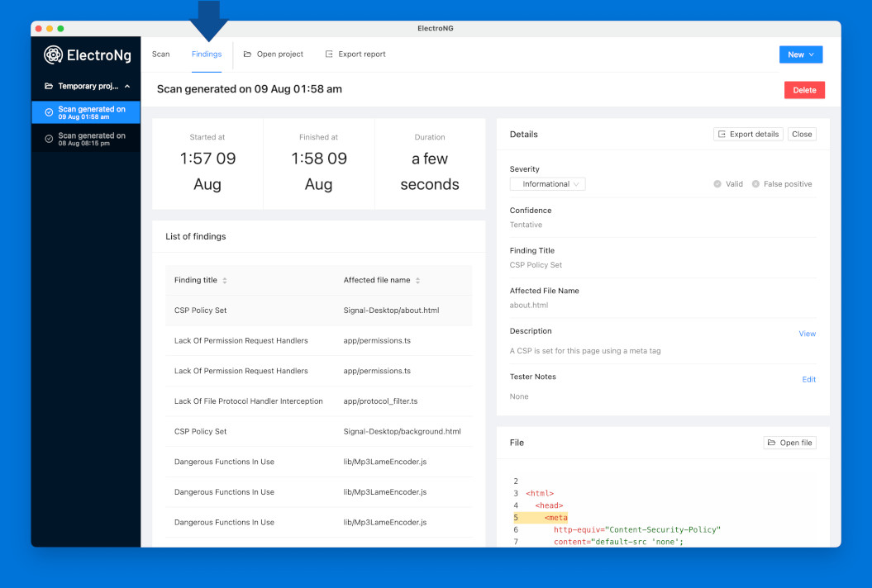This screenshot has width=872, height=588.
Task: Expand the New button dropdown
Action: (x=801, y=55)
